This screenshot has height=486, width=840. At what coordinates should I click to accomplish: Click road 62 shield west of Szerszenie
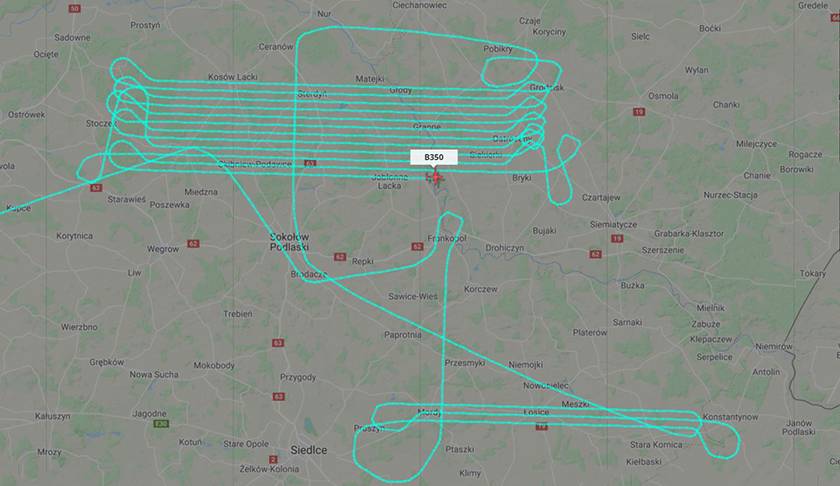595,254
